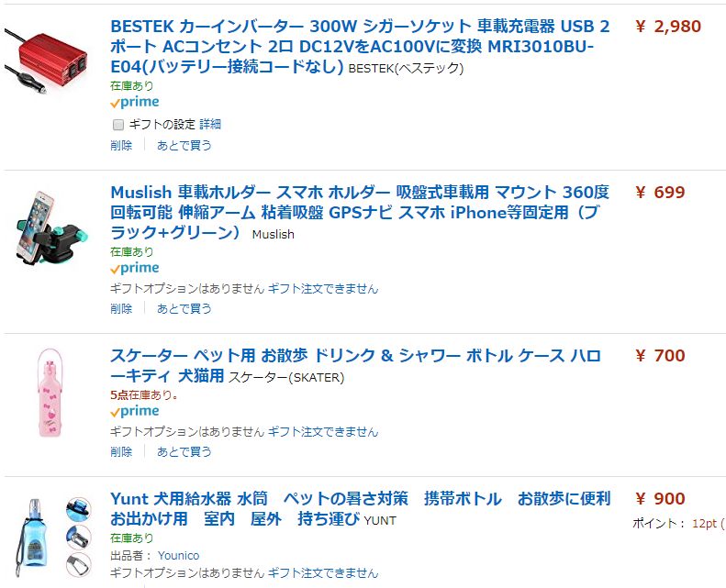726x588 pixels.
Task: Click the prime badge under Skater bottle
Action: (x=134, y=412)
